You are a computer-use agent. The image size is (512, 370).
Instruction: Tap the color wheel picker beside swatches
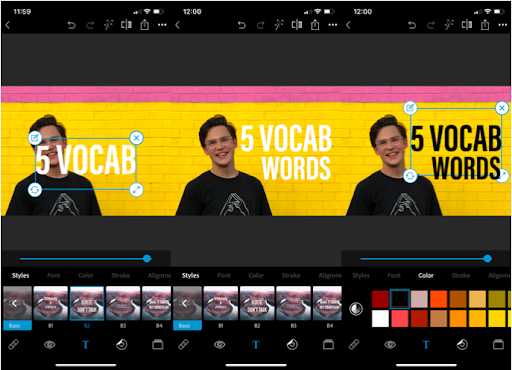coord(356,309)
